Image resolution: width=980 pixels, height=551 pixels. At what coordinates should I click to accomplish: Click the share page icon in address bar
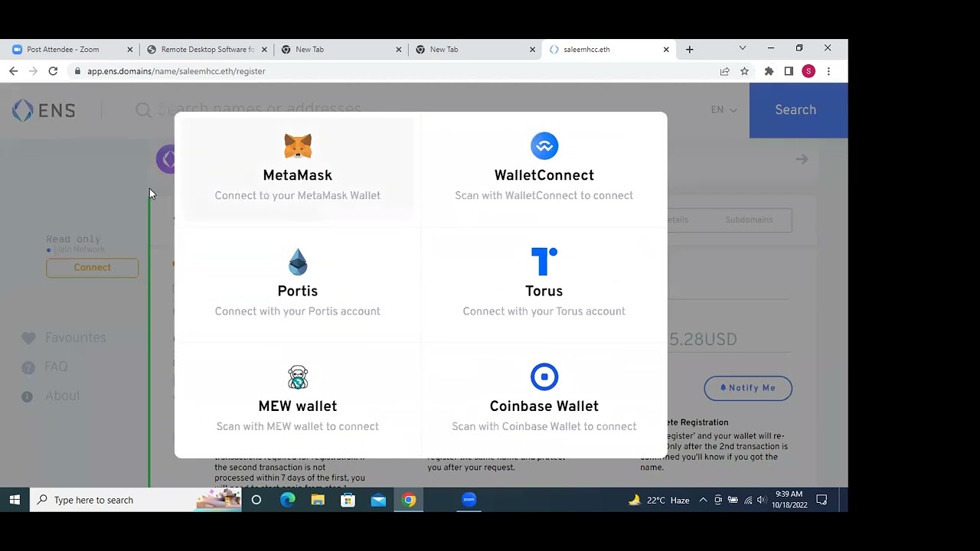click(725, 71)
